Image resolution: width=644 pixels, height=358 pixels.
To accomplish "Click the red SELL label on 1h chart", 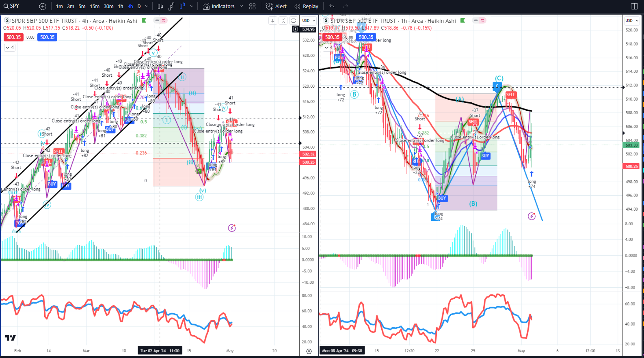I will click(x=511, y=95).
